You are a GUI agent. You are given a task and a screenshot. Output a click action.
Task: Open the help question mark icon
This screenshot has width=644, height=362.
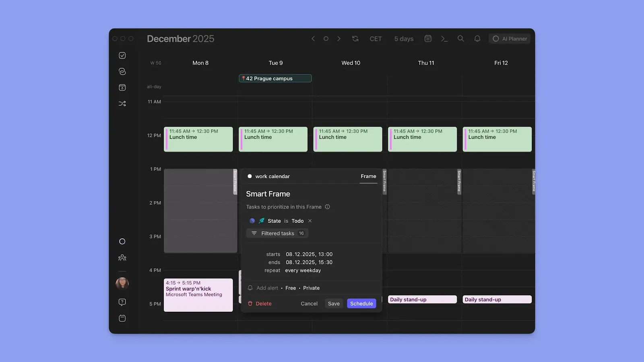click(x=122, y=302)
